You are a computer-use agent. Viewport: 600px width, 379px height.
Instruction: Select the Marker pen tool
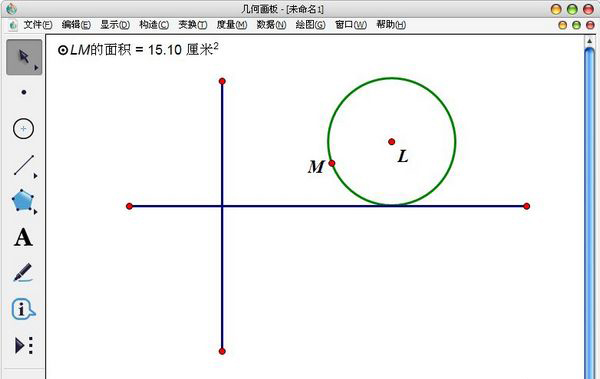pyautogui.click(x=23, y=273)
